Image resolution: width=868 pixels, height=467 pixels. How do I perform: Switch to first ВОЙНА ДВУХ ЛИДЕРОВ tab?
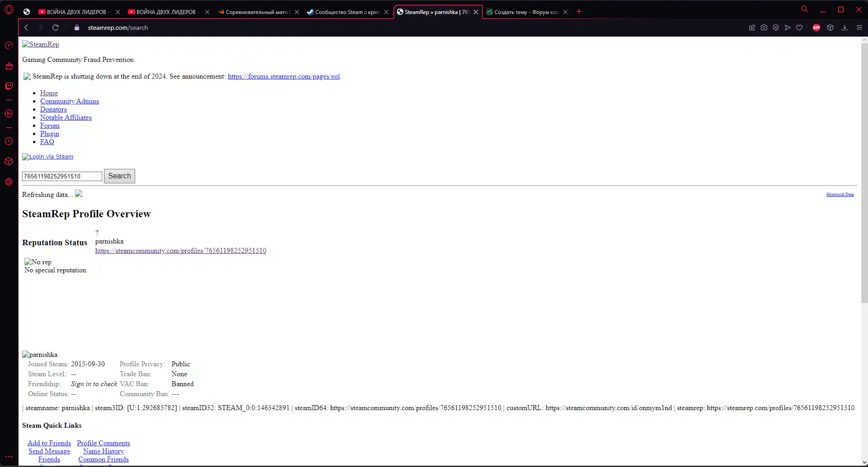78,12
